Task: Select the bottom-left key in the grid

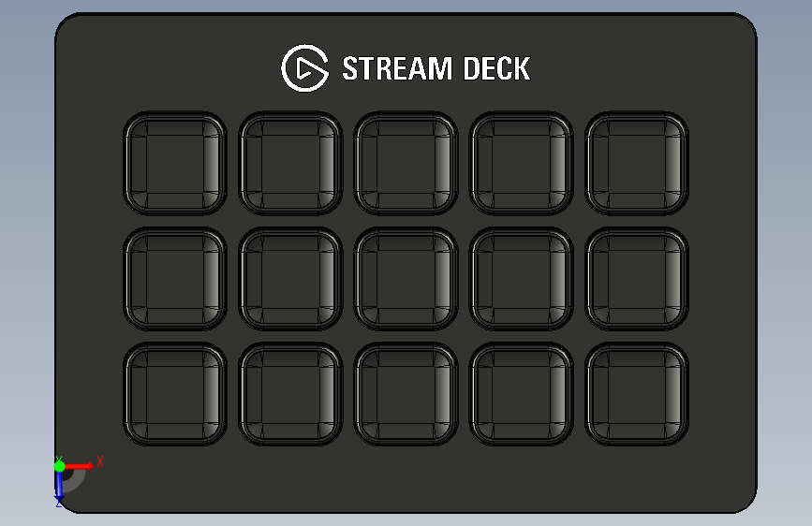Action: pyautogui.click(x=175, y=394)
